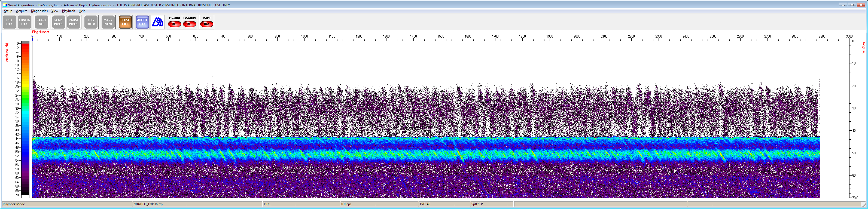Click the START PINGS button
Viewport: 868px width, 209px height.
(x=59, y=22)
